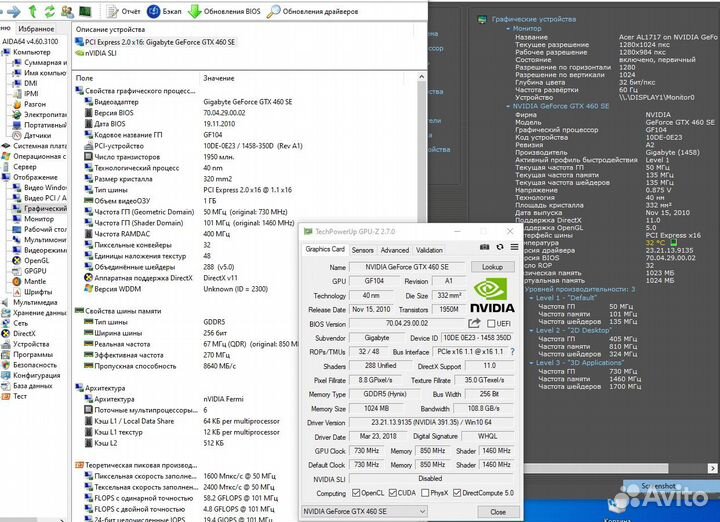This screenshot has width=720, height=522.
Task: Open Обновления BIOS green arrow item
Action: tap(225, 11)
